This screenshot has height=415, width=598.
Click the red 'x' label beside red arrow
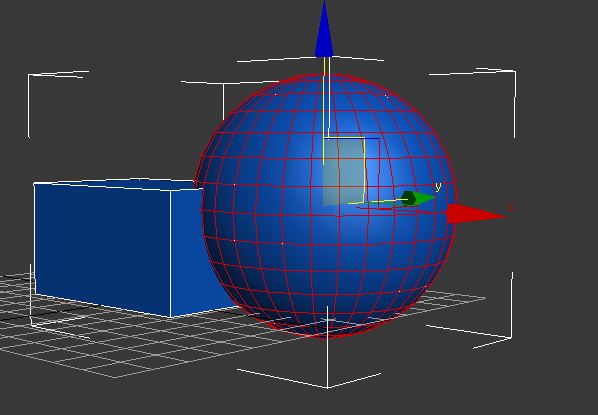click(511, 208)
